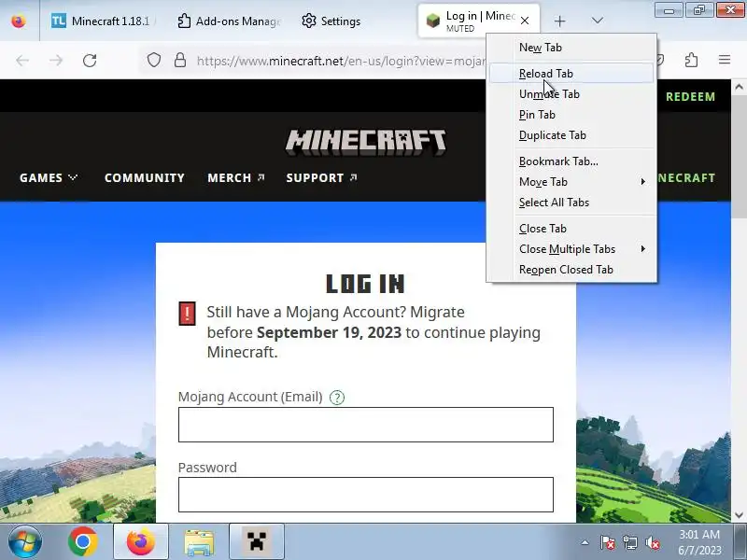Click the Password input field
Screen dimensions: 747x560
[x=366, y=495]
